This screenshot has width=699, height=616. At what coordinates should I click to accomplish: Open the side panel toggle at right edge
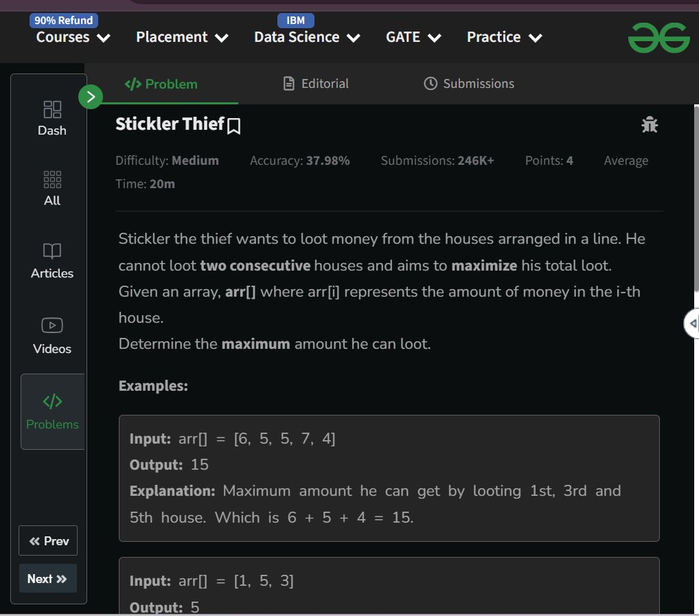coord(692,323)
